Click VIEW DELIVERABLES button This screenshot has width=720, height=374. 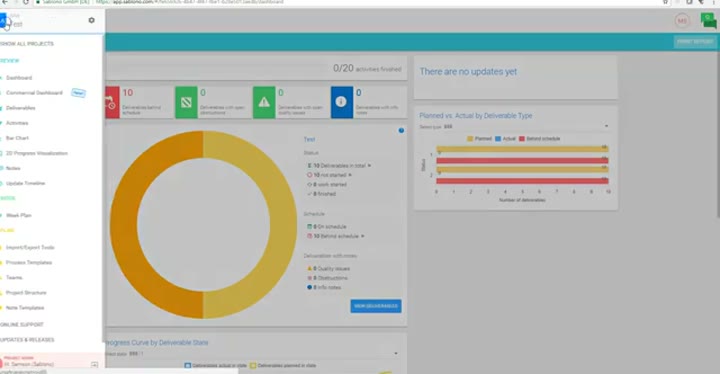(376, 306)
